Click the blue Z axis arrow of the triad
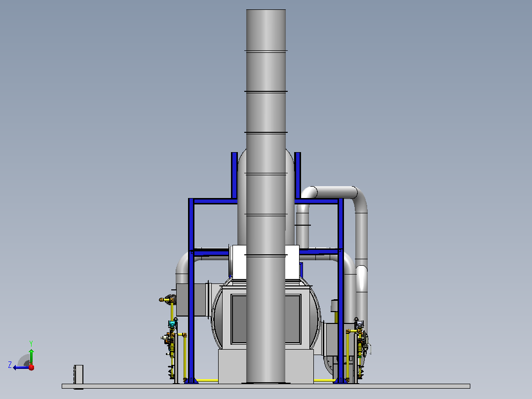Screen dimensions: 532x399 (x=21, y=367)
